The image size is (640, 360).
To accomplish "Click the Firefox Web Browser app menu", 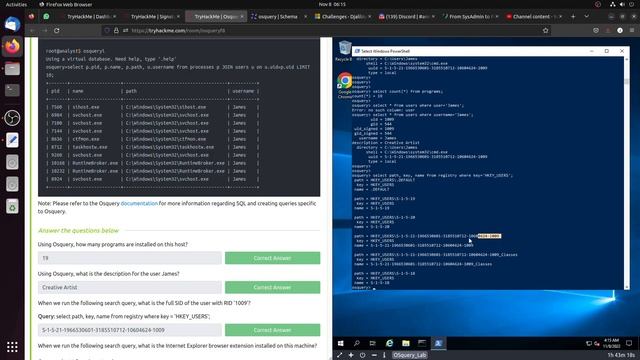I will pyautogui.click(x=65, y=4).
